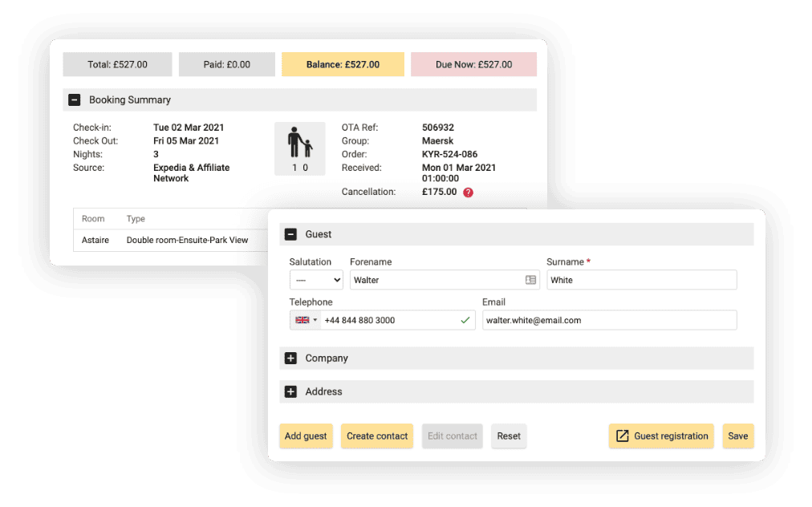Screen dimensions: 812x507
Task: Click the yellow Balance: £527.00 box
Action: pyautogui.click(x=343, y=64)
